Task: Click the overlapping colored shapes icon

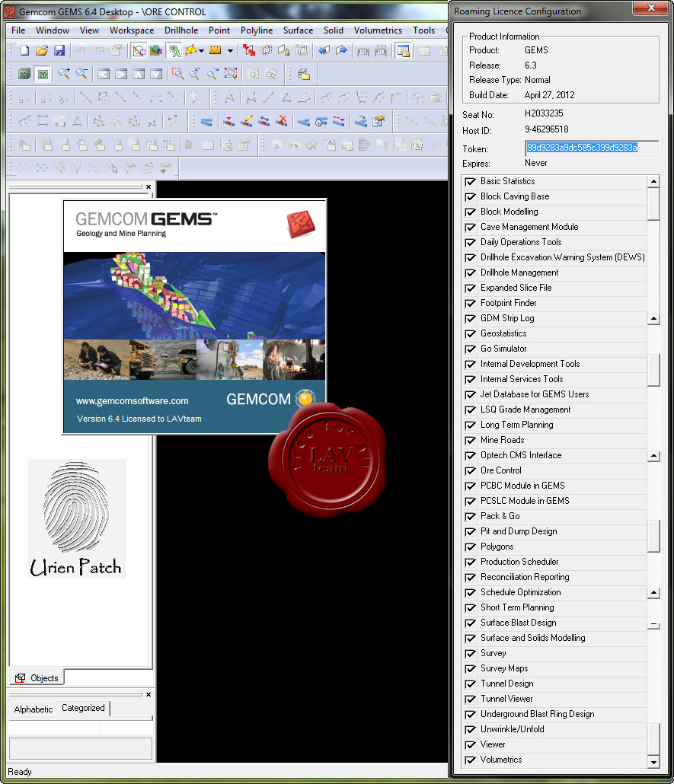Action: [156, 50]
